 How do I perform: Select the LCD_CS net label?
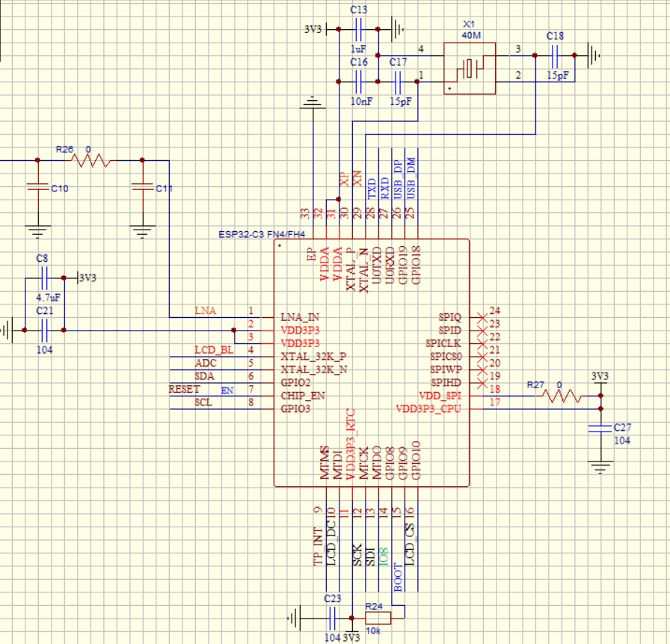click(x=411, y=544)
